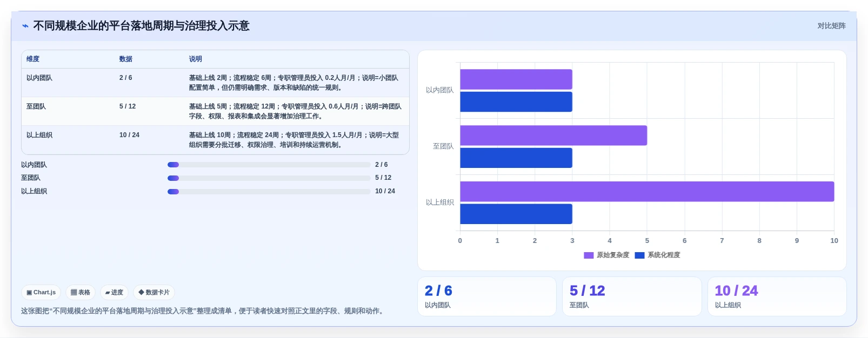This screenshot has width=868, height=338.
Task: Click table data value 5 / 12
Action: 128,106
